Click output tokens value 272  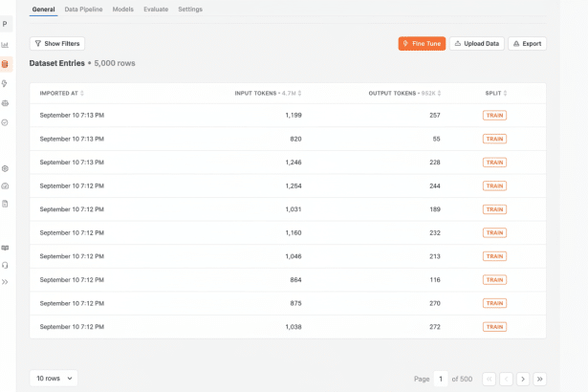[435, 327]
